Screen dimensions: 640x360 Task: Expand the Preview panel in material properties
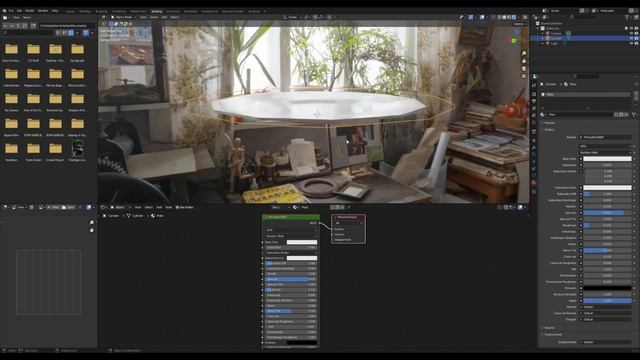[549, 123]
